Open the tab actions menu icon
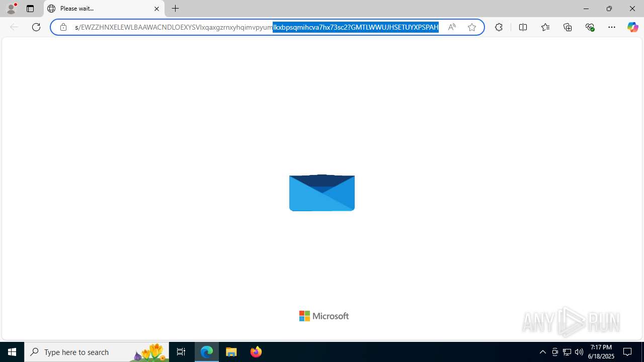 (x=30, y=9)
